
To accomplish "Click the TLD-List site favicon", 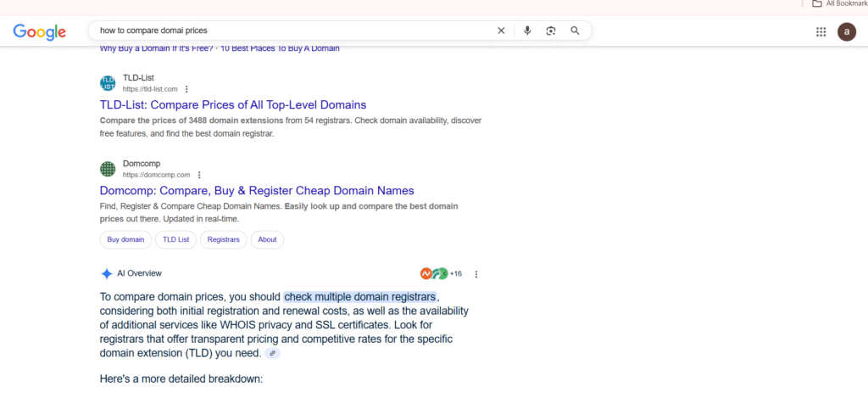I will click(x=108, y=83).
